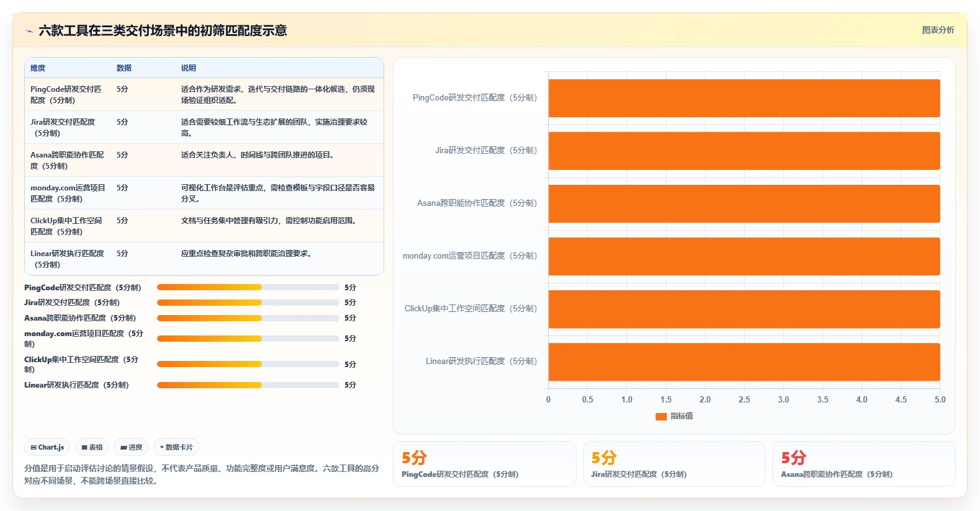Click monday.com chart axis label
Viewport: 980px width, 511px height.
click(x=470, y=256)
